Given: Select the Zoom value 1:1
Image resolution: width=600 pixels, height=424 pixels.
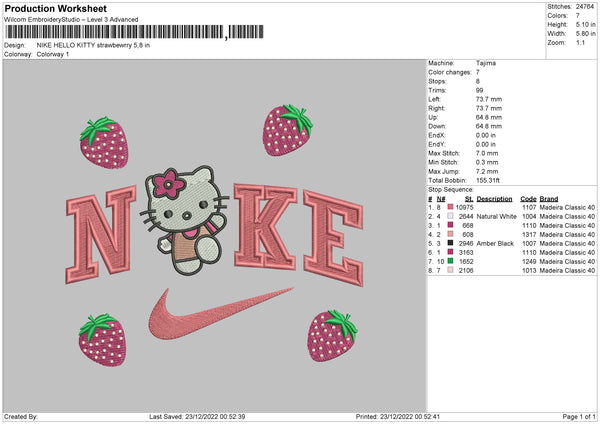Looking at the screenshot, I should tap(580, 42).
